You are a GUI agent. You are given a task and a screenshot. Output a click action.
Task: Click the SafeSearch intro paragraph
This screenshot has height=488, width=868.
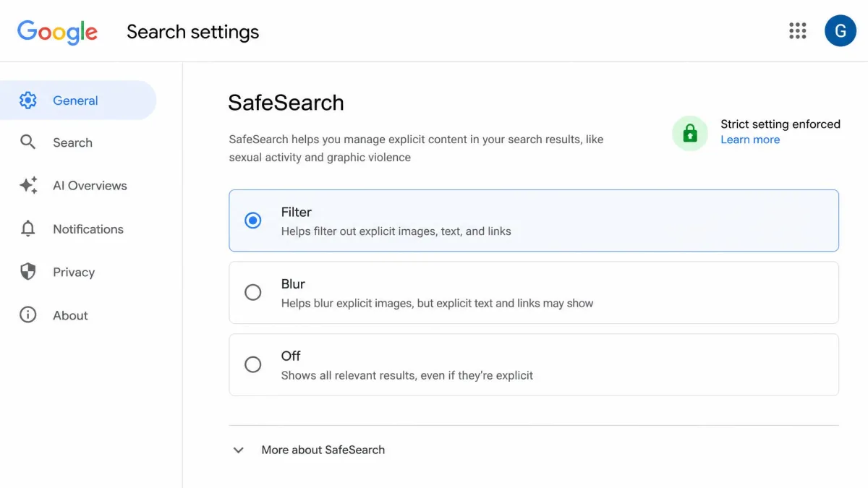tap(416, 148)
